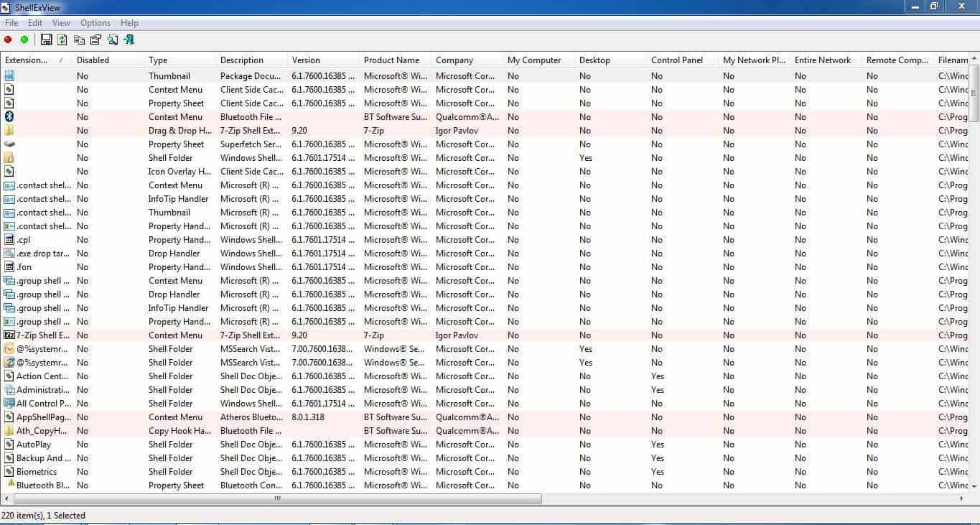Click the Bluetooth Bl... row icon
The height and width of the screenshot is (525, 980).
click(9, 485)
